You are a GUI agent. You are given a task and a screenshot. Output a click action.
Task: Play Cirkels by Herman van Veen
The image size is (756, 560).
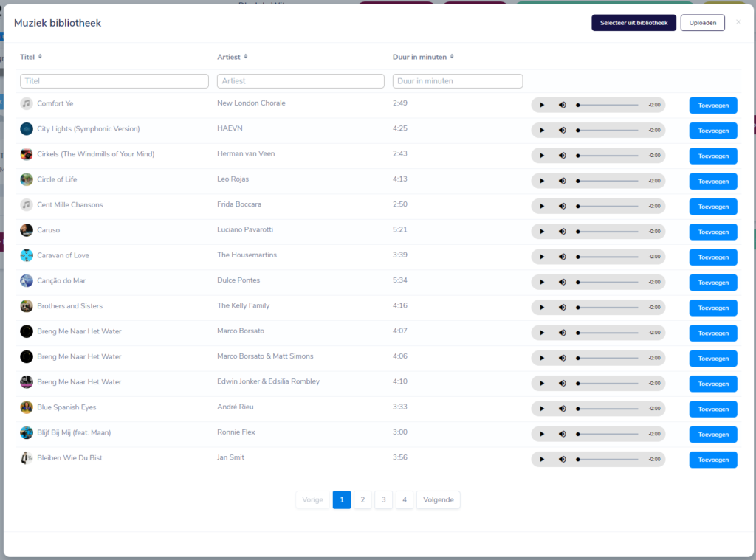[542, 156]
